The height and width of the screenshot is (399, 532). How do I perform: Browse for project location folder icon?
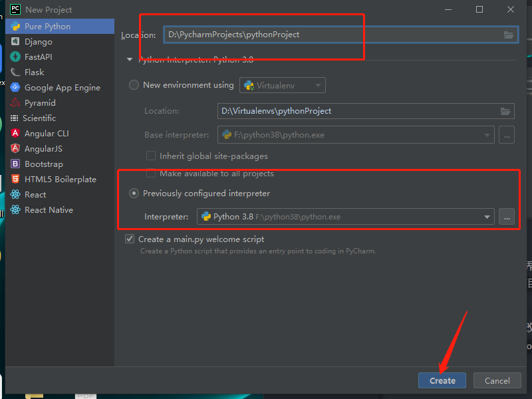[x=508, y=35]
